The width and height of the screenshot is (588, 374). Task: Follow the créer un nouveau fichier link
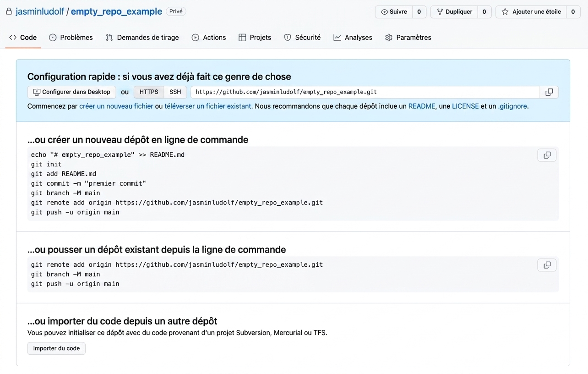pos(116,106)
